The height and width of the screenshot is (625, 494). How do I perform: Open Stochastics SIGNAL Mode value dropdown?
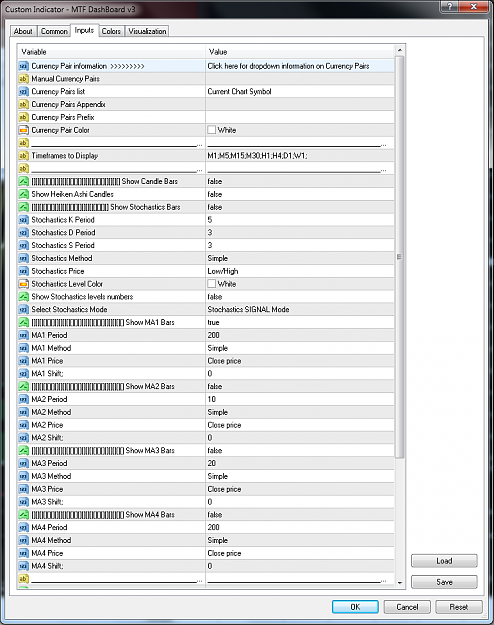(x=300, y=309)
